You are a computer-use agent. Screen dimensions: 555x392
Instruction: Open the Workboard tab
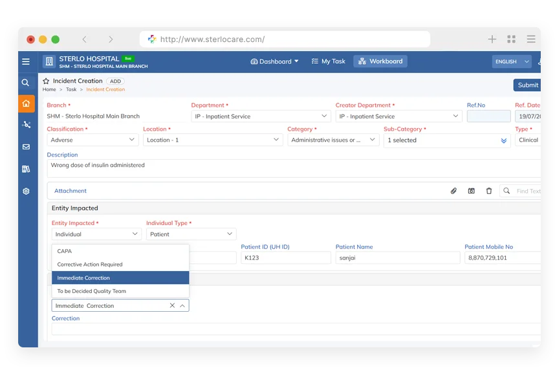380,61
